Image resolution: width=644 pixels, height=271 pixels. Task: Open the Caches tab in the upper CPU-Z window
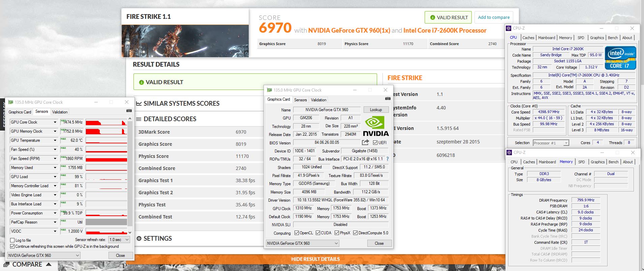pos(528,38)
